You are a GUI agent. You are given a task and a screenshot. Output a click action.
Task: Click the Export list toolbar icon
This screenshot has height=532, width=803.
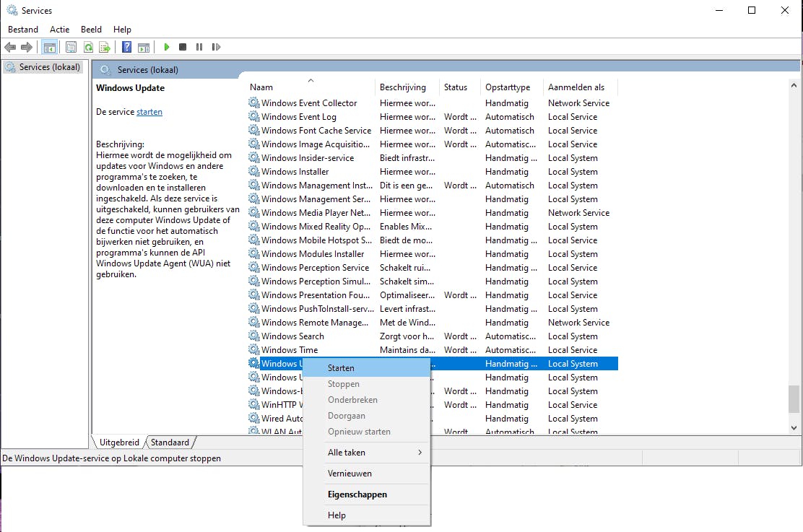(105, 47)
